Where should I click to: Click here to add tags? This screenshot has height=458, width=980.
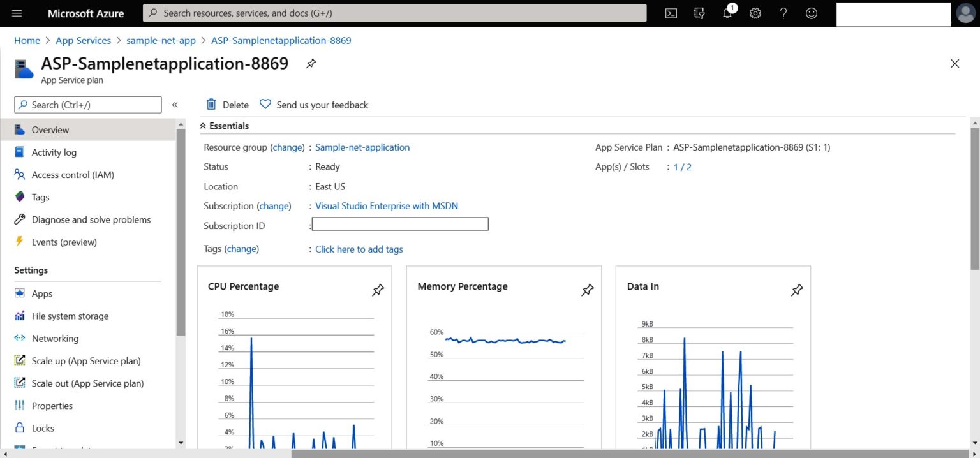pos(359,249)
